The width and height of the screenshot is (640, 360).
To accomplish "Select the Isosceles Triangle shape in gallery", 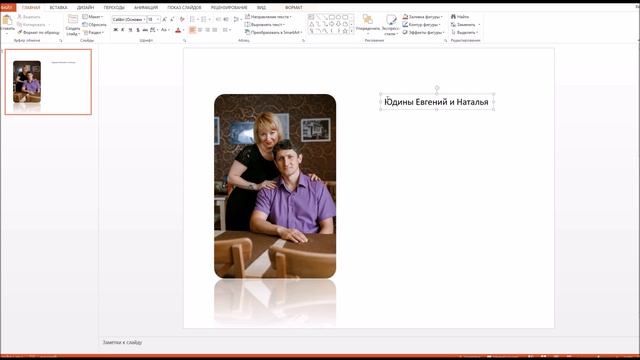I will click(311, 24).
